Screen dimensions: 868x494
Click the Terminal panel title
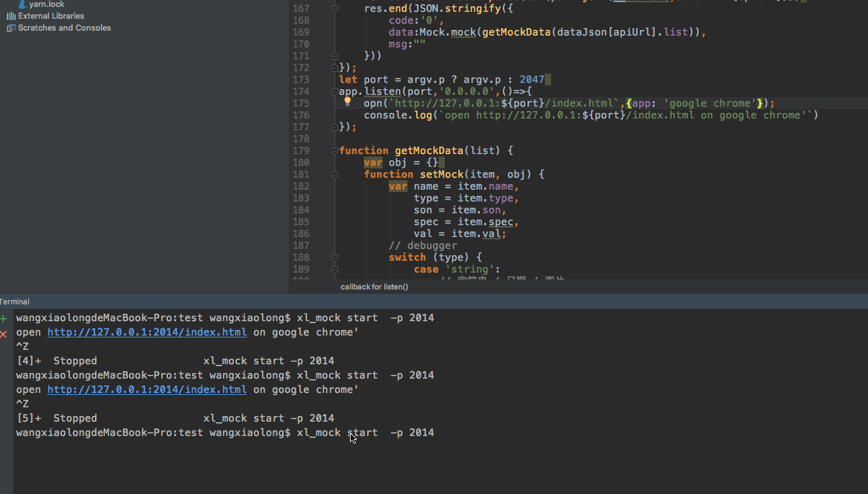pyautogui.click(x=14, y=302)
